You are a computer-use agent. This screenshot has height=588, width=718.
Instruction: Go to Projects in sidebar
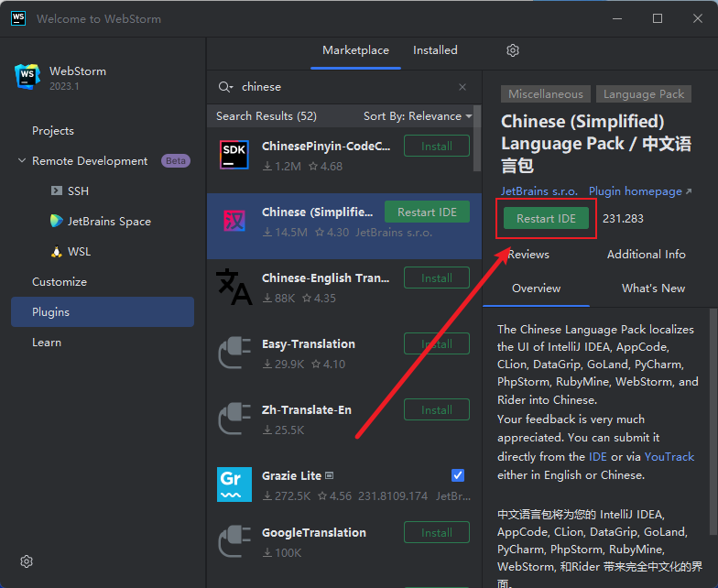coord(53,131)
